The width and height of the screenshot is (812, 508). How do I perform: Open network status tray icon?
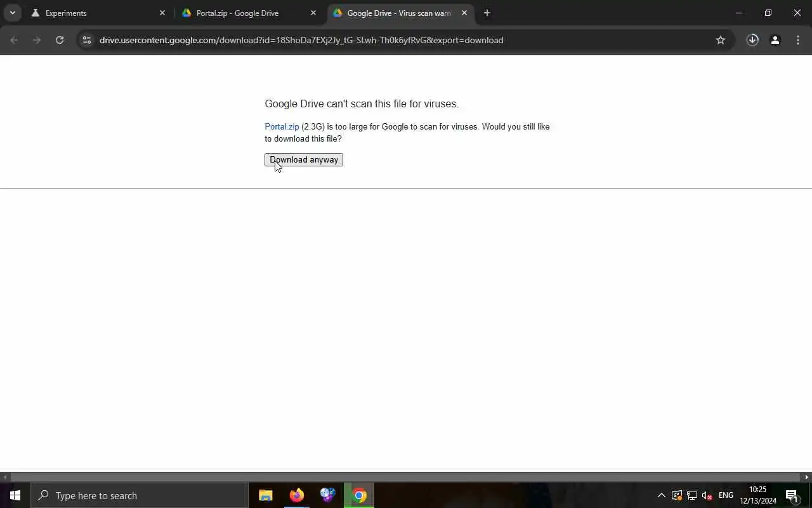[691, 495]
